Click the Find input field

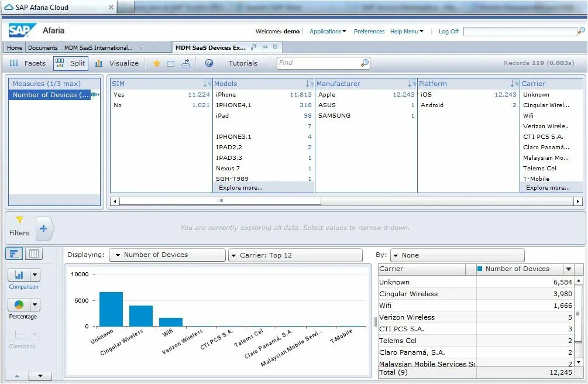(318, 63)
